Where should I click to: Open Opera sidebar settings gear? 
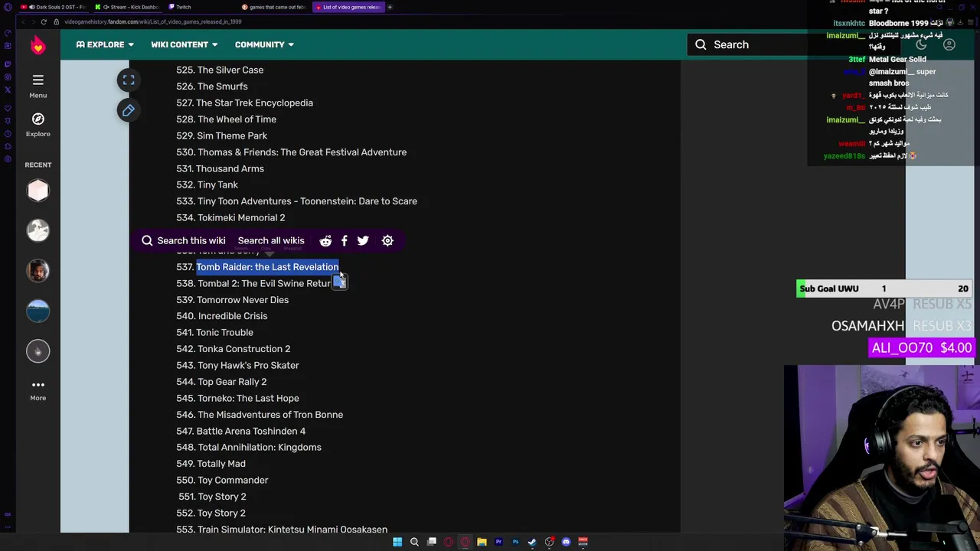(7, 159)
